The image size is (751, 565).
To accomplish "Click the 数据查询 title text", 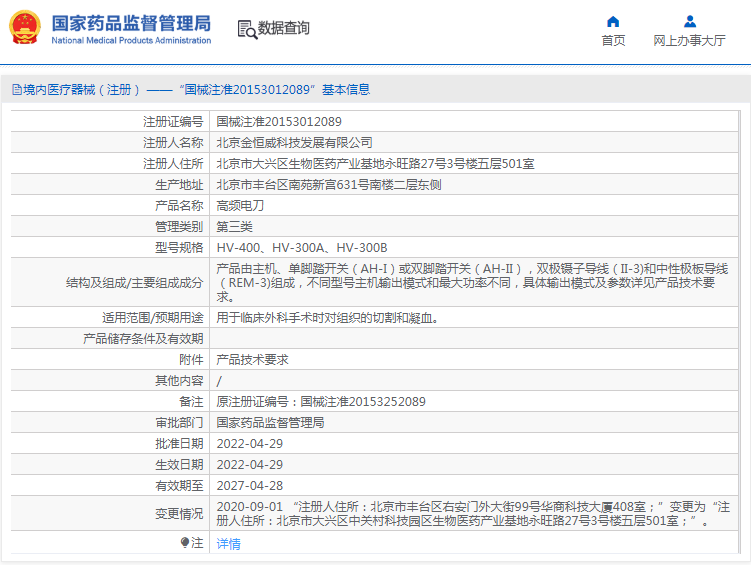I will pyautogui.click(x=284, y=29).
